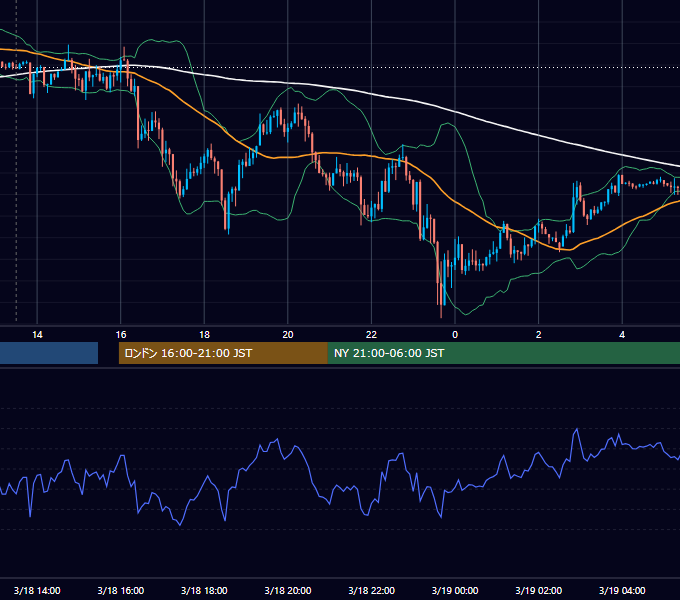This screenshot has width=680, height=600.
Task: Select the unlabeled blue session bar
Action: point(49,353)
